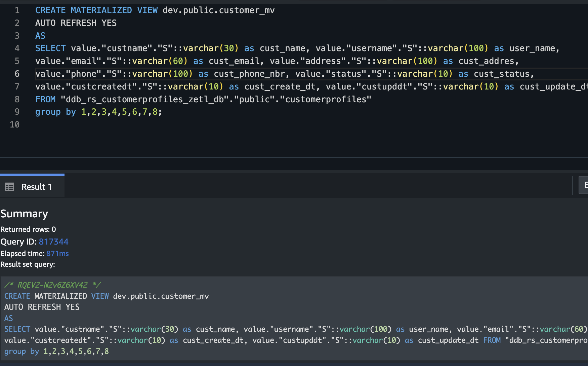Click the partially visible button starting with E

pos(584,185)
